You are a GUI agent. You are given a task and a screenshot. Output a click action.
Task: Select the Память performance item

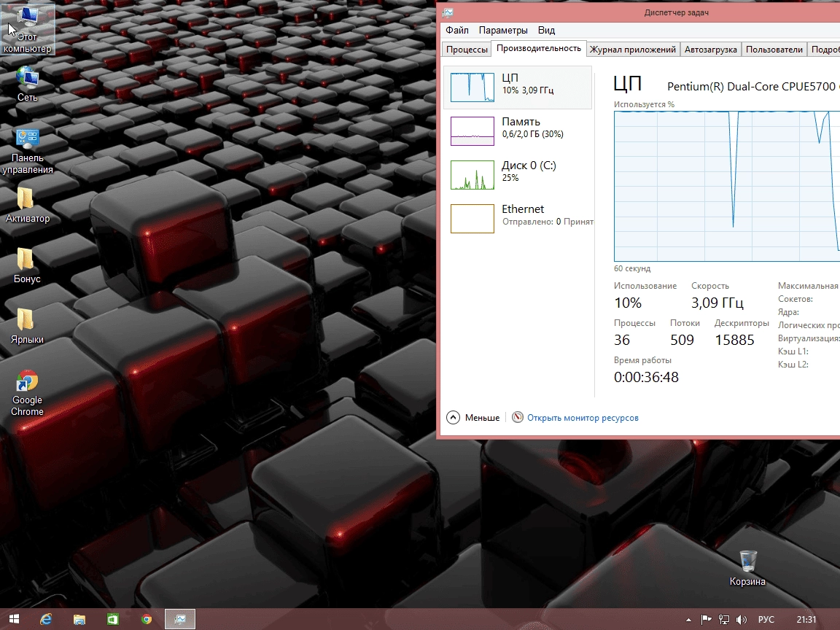click(x=518, y=131)
